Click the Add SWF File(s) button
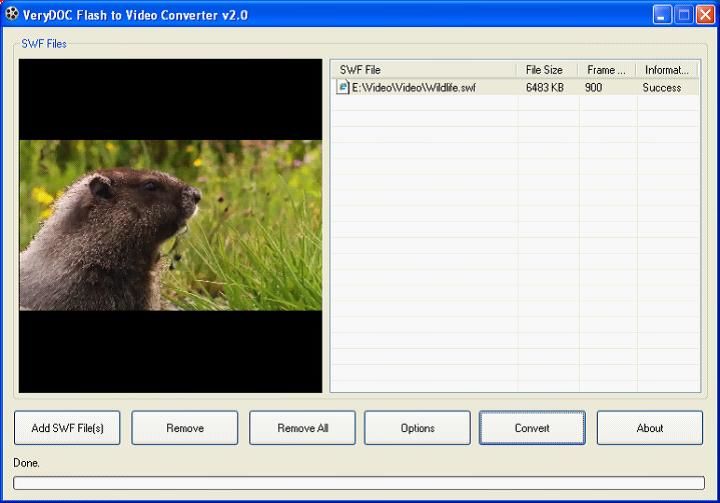The height and width of the screenshot is (503, 720). [x=67, y=428]
